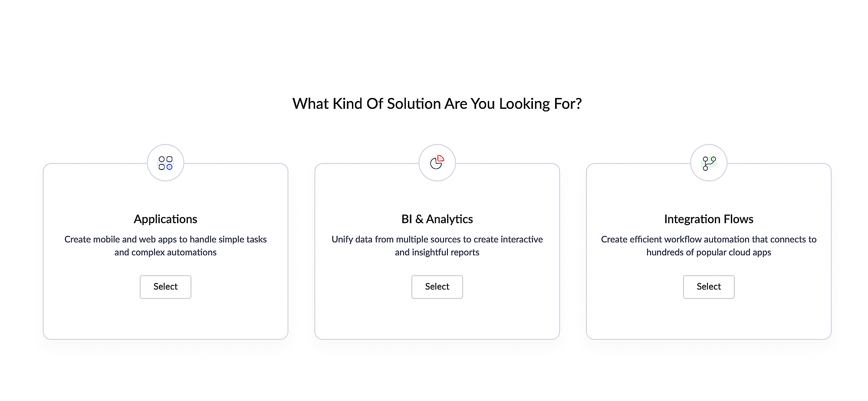Viewport: 868px width, 401px height.
Task: Click the blue circle in the Applications icon
Action: click(x=170, y=167)
